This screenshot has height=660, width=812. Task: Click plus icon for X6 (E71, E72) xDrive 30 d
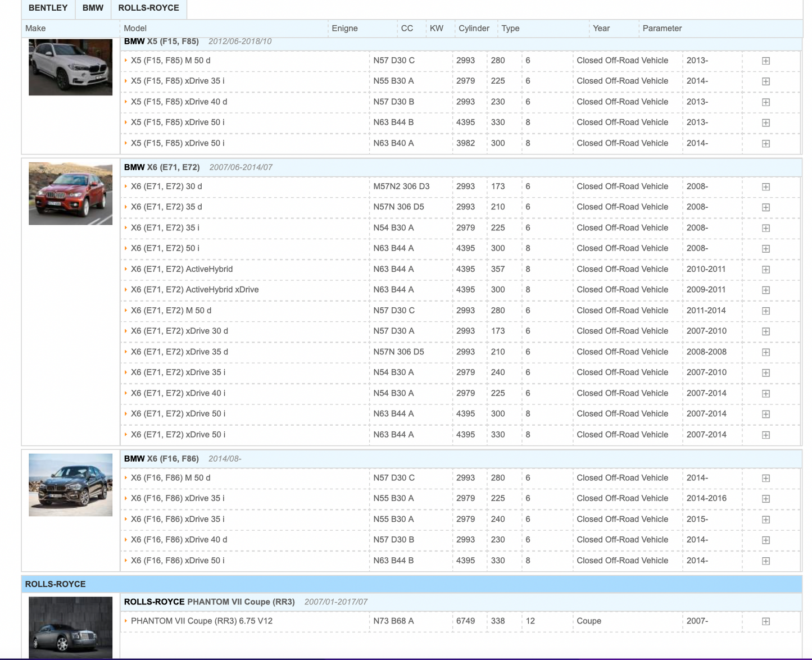[x=766, y=331]
